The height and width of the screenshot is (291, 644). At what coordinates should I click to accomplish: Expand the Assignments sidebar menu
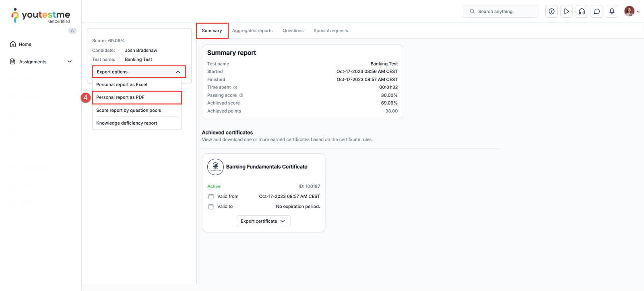click(x=41, y=61)
